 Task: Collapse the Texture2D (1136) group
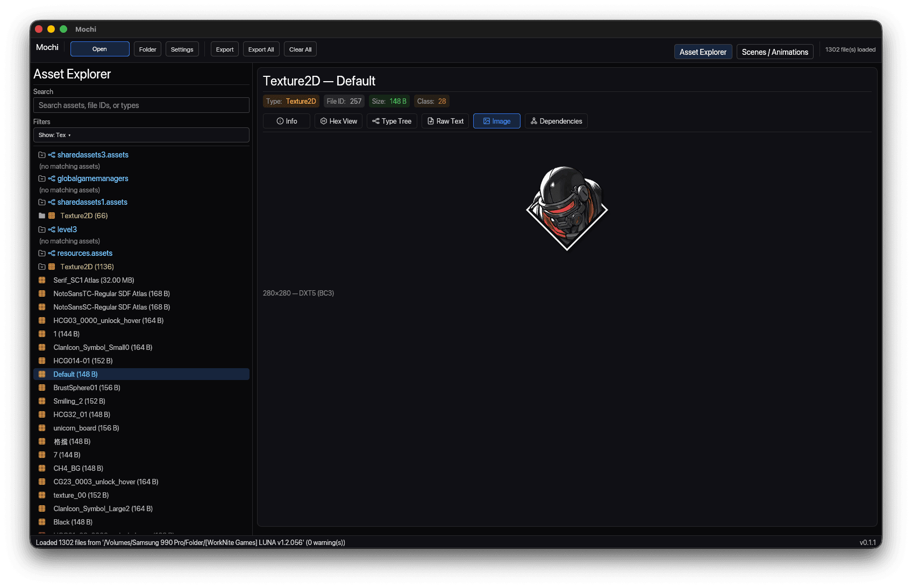[42, 267]
